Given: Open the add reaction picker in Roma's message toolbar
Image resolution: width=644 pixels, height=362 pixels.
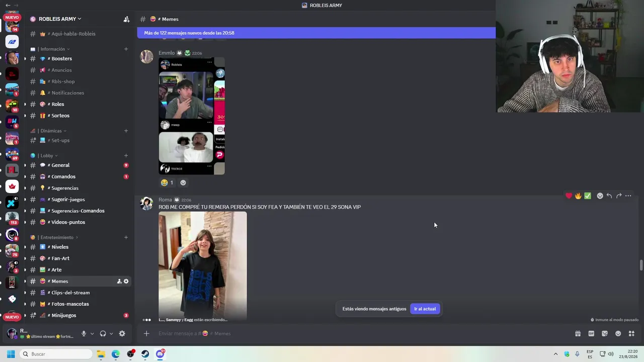Looking at the screenshot, I should [600, 196].
